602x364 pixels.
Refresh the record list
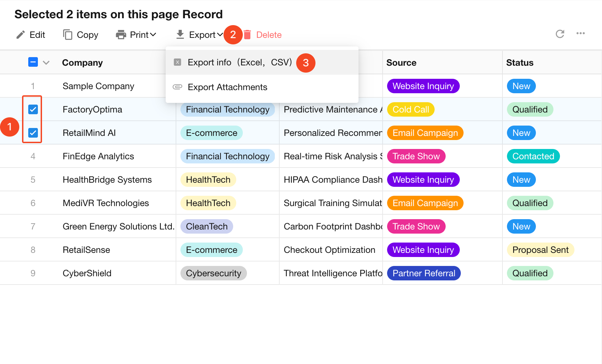pyautogui.click(x=560, y=34)
